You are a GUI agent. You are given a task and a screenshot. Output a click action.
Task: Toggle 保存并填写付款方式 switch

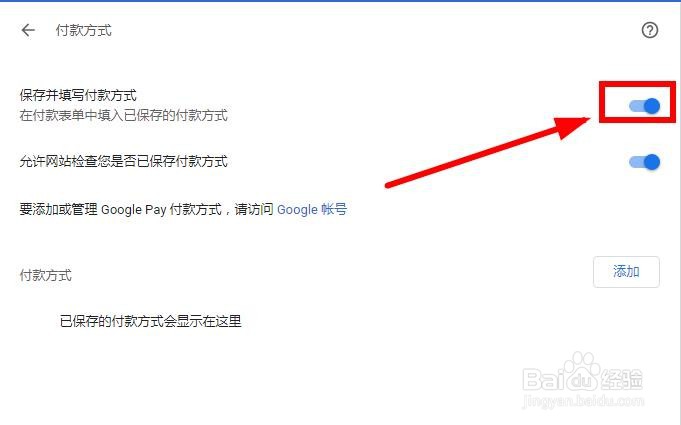tap(645, 105)
